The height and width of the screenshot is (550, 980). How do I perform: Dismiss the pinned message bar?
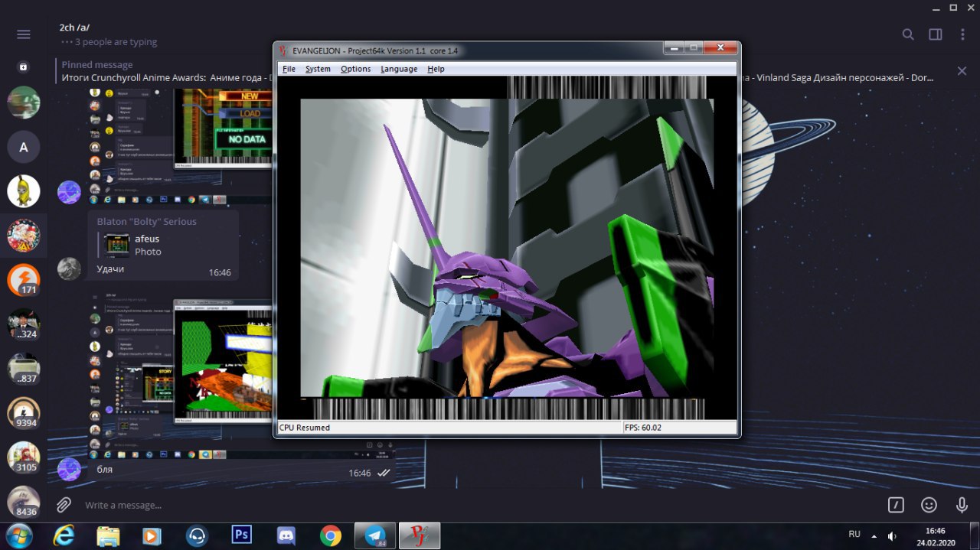(962, 71)
